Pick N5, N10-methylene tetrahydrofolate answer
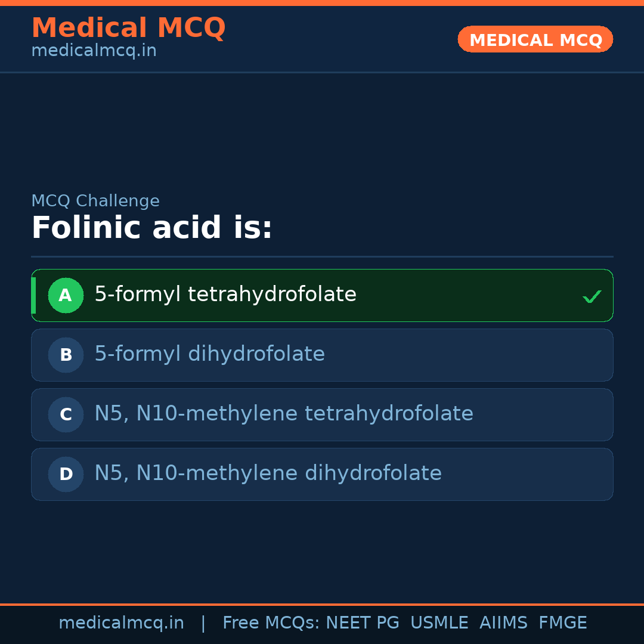The image size is (644, 644). (284, 414)
